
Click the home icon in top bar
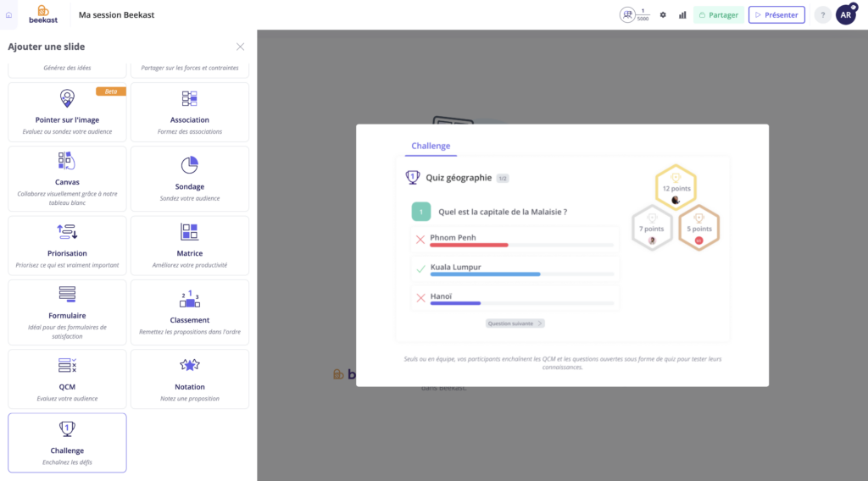[x=8, y=15]
